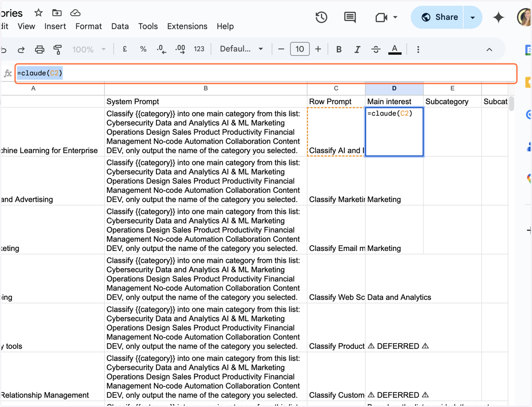Click the Subcategory header cell
532x407 pixels.
click(452, 102)
